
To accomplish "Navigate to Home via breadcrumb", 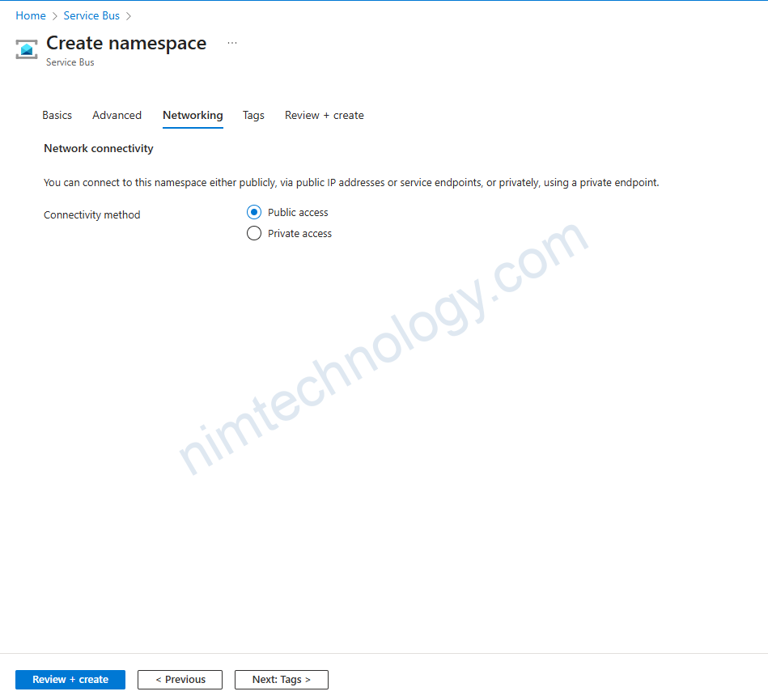I will pyautogui.click(x=31, y=16).
